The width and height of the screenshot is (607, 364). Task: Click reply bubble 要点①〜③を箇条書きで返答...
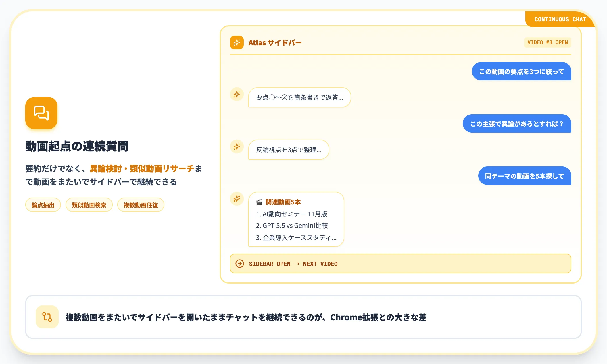(x=300, y=97)
